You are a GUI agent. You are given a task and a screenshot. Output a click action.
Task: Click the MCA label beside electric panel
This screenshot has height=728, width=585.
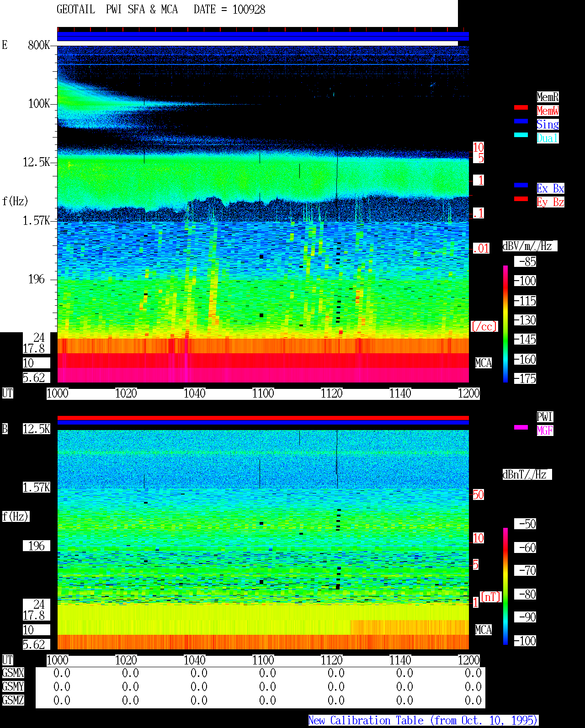(484, 363)
